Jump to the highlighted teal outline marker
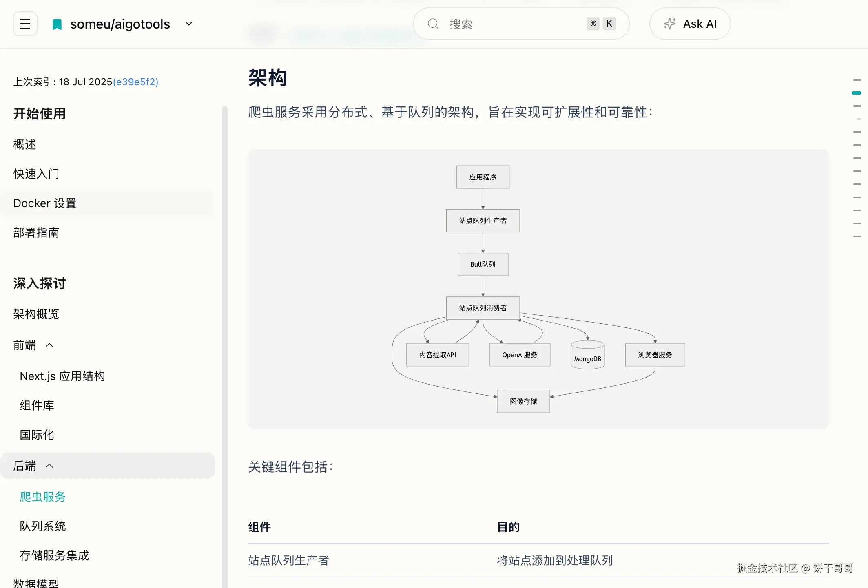 click(x=857, y=93)
